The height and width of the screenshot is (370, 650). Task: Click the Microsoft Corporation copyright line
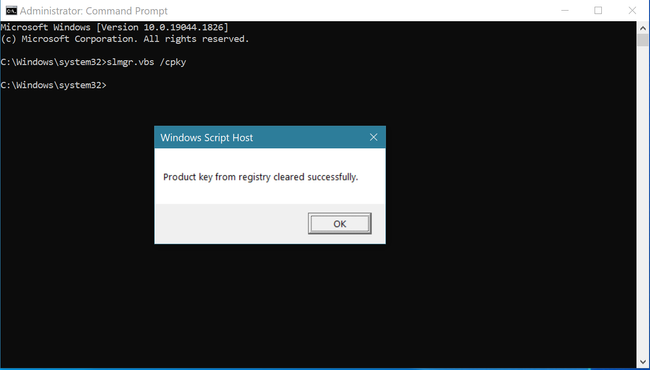pyautogui.click(x=125, y=39)
